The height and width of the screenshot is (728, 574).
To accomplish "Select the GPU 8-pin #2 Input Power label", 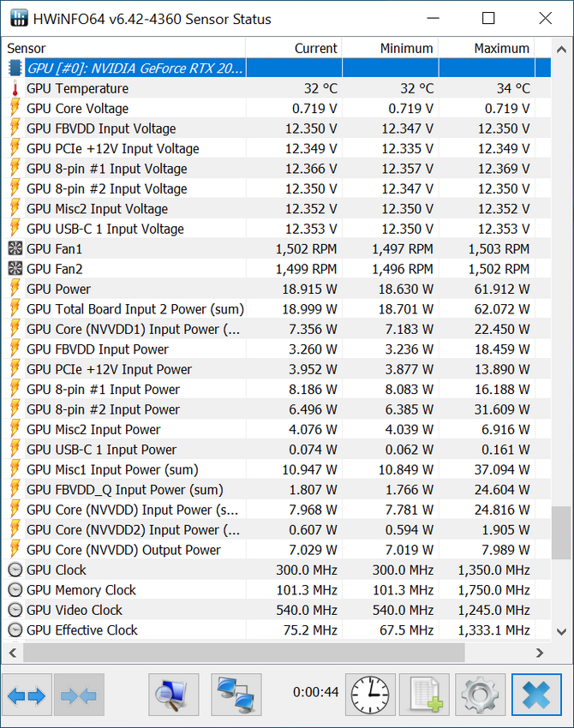I will (103, 409).
